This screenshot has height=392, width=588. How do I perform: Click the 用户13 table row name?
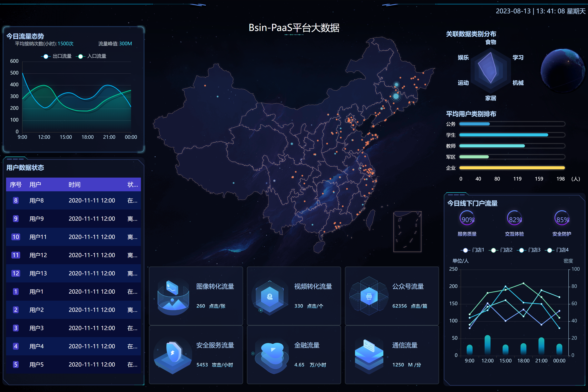(x=38, y=273)
